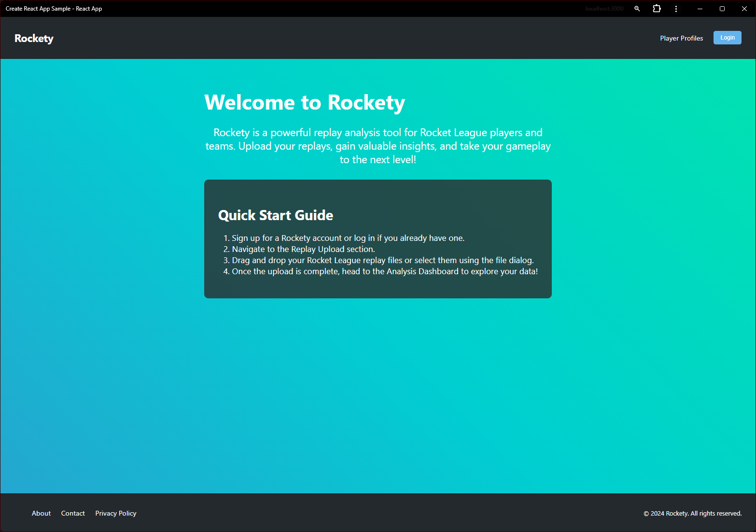Open the Contact link in the footer
Viewport: 756px width, 532px height.
point(73,513)
